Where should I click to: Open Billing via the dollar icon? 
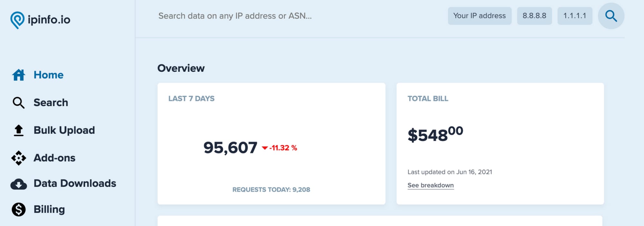[18, 209]
